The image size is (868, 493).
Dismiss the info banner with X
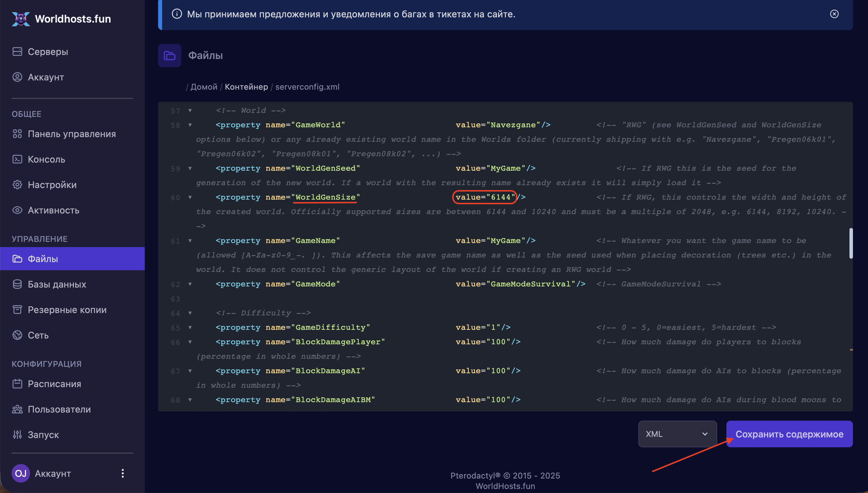pyautogui.click(x=834, y=14)
